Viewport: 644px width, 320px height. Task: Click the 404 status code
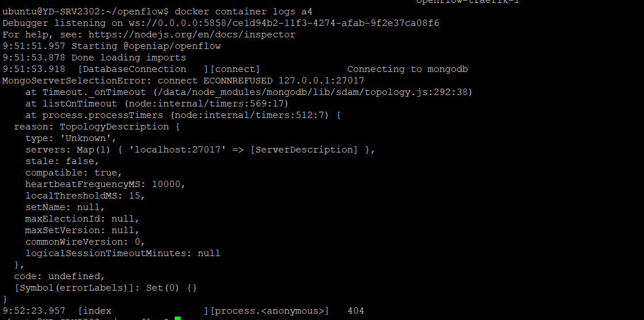pyautogui.click(x=356, y=311)
